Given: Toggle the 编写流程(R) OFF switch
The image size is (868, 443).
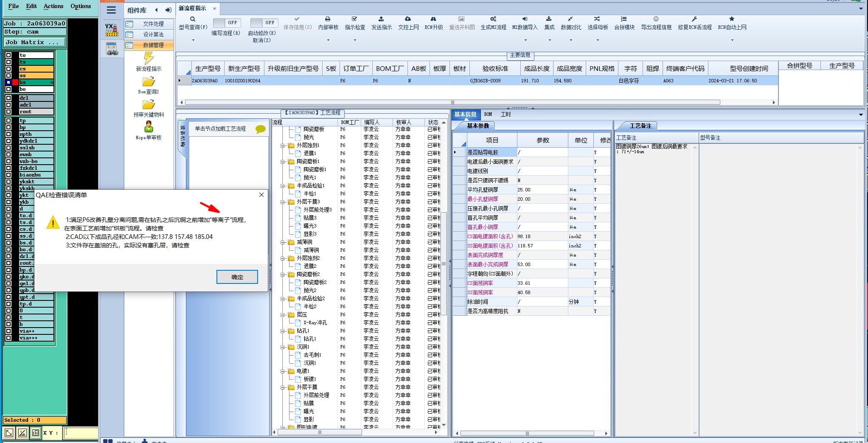Looking at the screenshot, I should 227,22.
